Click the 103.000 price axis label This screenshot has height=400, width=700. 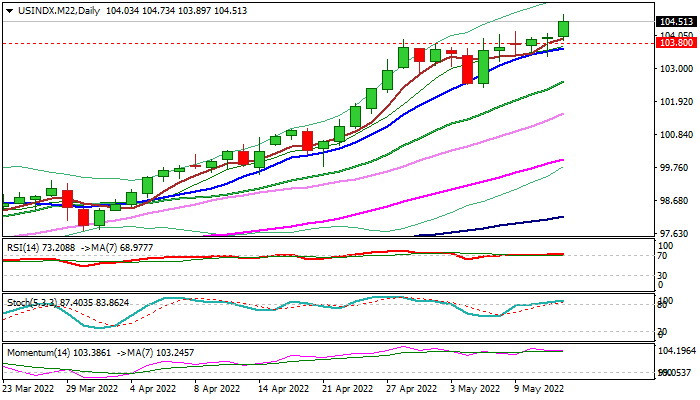click(x=675, y=69)
